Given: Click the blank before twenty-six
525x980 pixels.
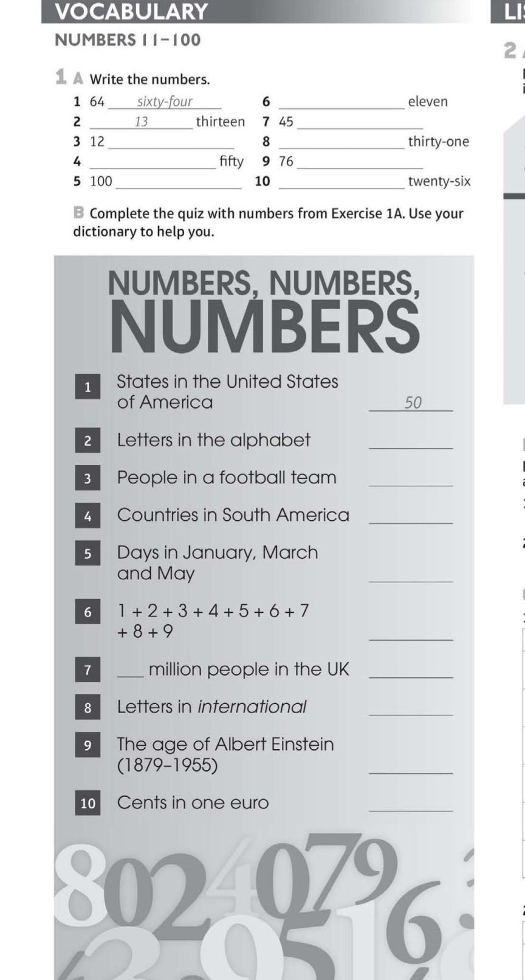Looking at the screenshot, I should point(341,182).
